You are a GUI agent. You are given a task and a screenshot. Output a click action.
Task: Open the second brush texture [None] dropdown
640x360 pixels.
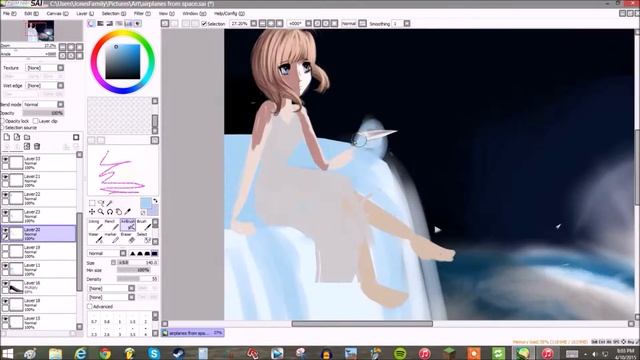coord(131,297)
